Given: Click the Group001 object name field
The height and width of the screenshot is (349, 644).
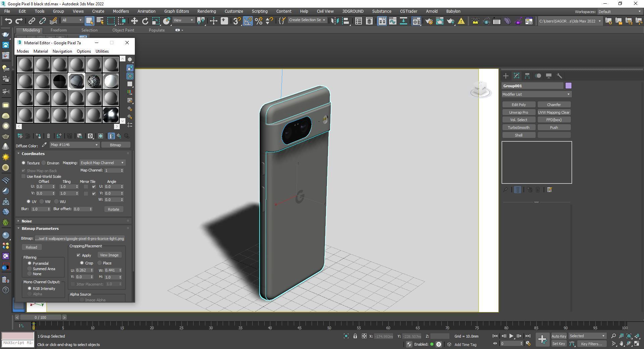Looking at the screenshot, I should click(533, 86).
